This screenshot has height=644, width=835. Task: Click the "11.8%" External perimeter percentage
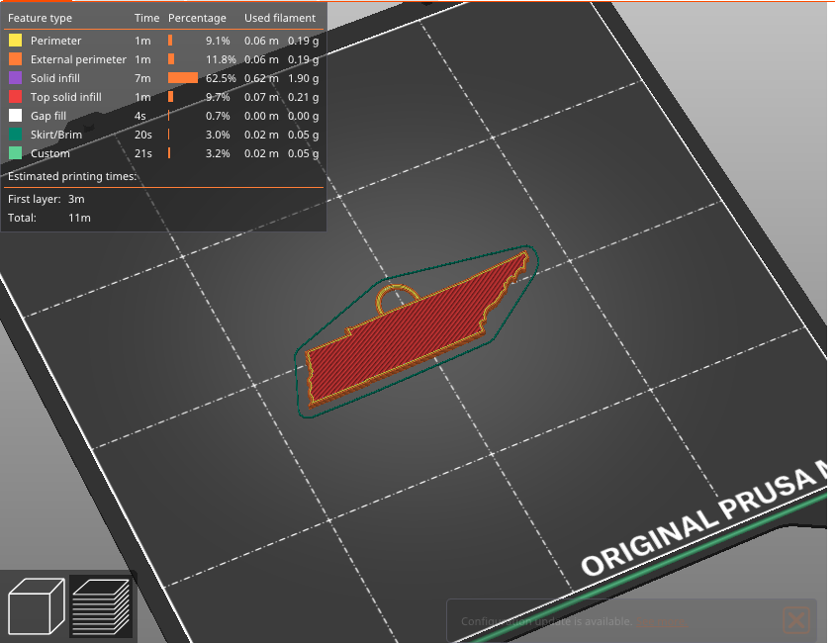pyautogui.click(x=221, y=59)
